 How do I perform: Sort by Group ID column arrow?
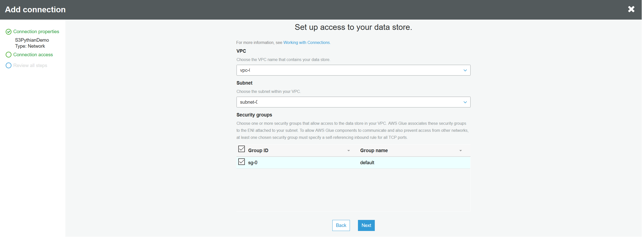[x=348, y=151]
